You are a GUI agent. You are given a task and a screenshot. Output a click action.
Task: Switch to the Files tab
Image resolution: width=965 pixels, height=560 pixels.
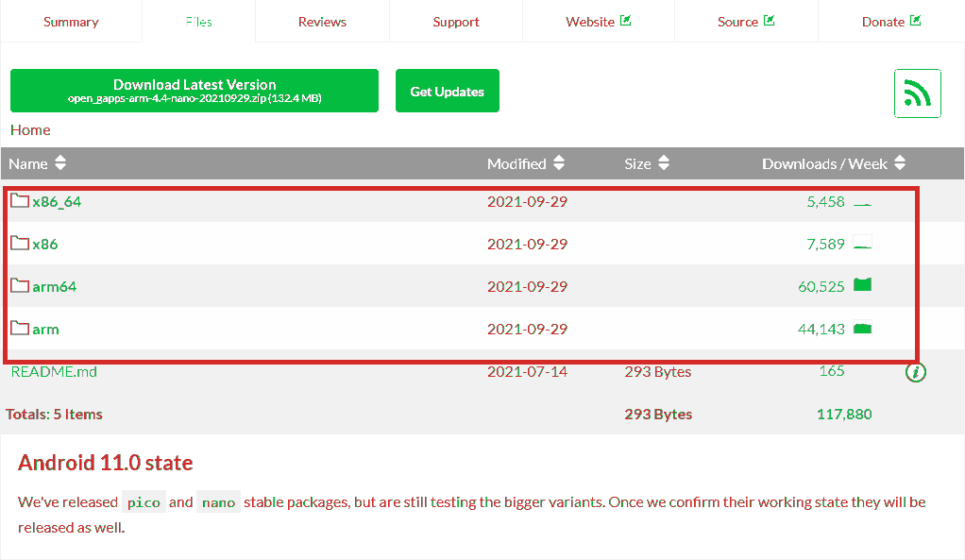coord(199,22)
